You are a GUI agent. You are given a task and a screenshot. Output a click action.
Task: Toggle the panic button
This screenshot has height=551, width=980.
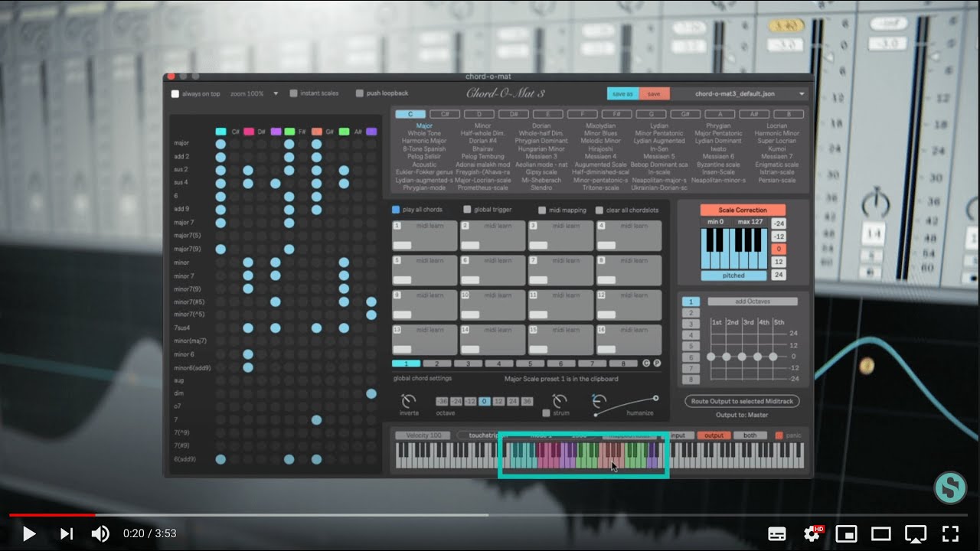click(779, 435)
